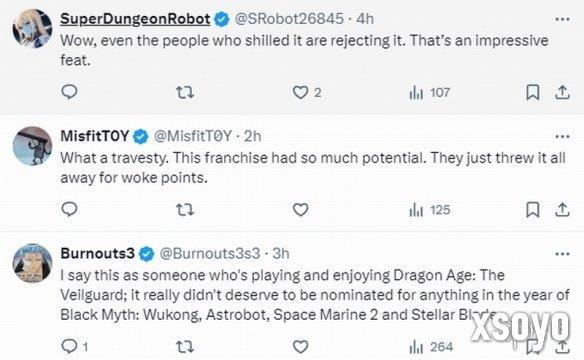Reply to MisfitTOY's tweet
This screenshot has height=360, width=584.
pos(69,210)
